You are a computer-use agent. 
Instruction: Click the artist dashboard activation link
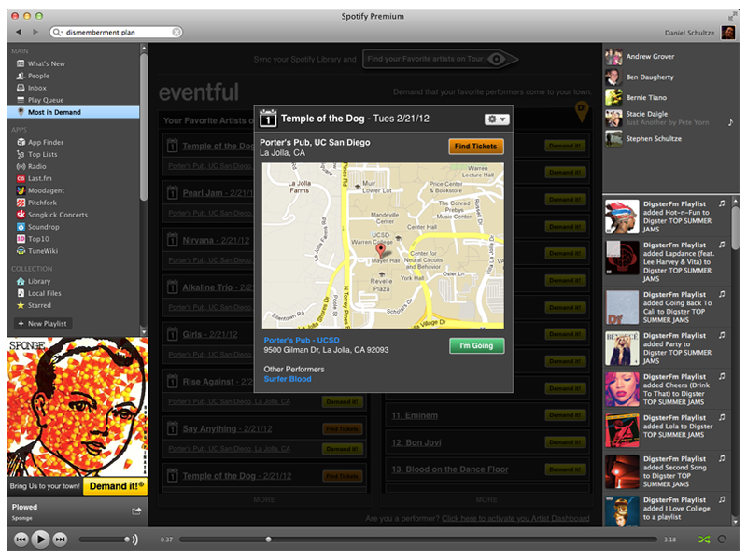click(x=515, y=519)
